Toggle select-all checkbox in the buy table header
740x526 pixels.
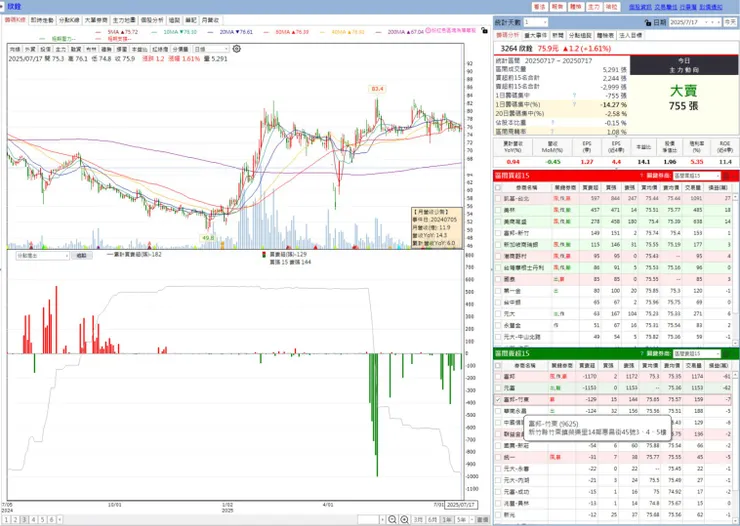pos(498,187)
